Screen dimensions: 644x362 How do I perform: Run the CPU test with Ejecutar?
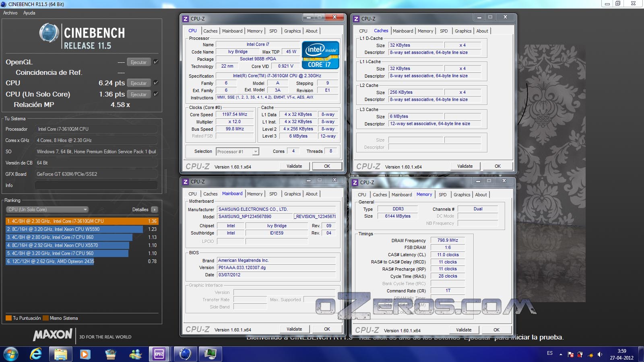pyautogui.click(x=139, y=83)
